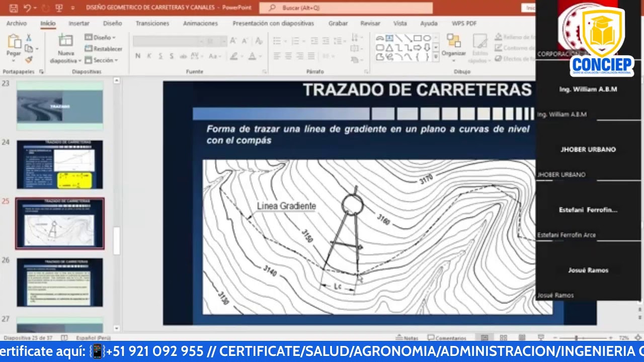Align text left in Párrafo group
644x362 pixels.
277,56
